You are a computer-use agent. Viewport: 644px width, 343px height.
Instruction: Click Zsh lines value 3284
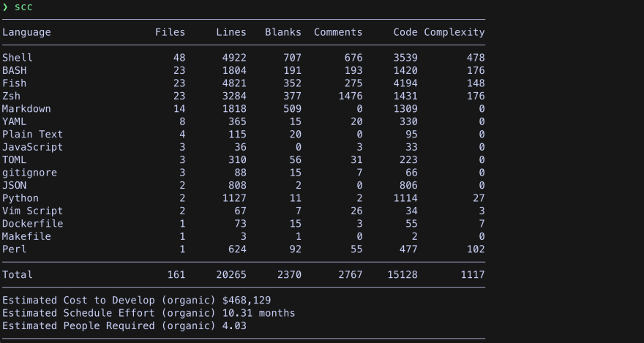pyautogui.click(x=234, y=96)
